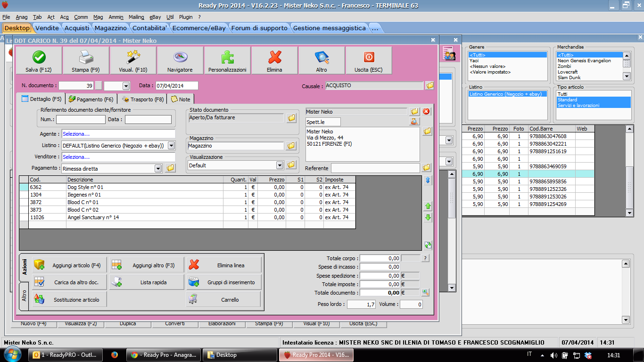Click the Venditore Seleziona... field
Screen dimensions: 644x362
118,156
